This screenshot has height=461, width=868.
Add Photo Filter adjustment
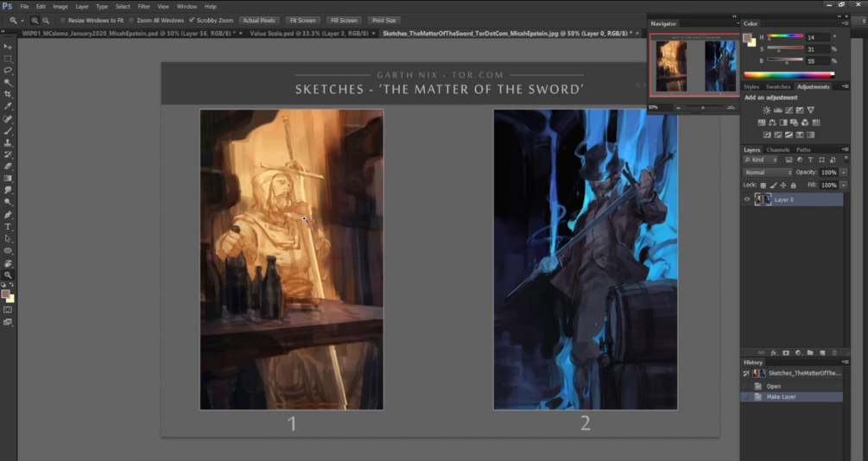click(x=795, y=123)
